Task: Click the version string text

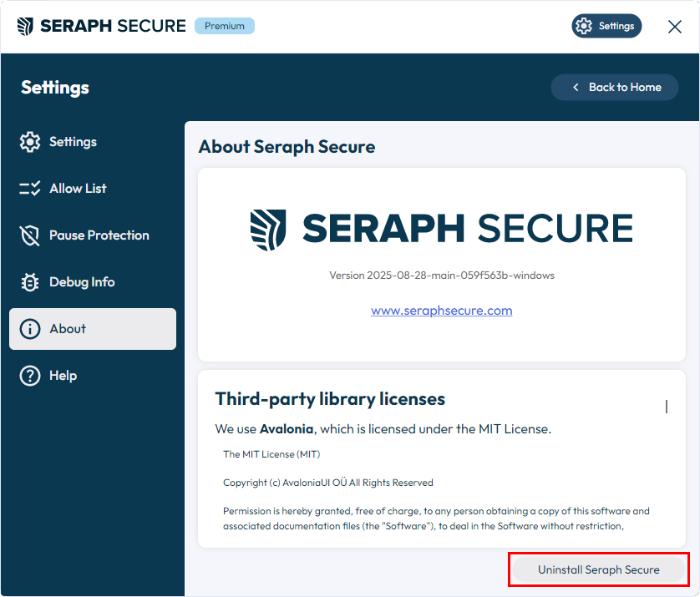Action: [x=442, y=276]
